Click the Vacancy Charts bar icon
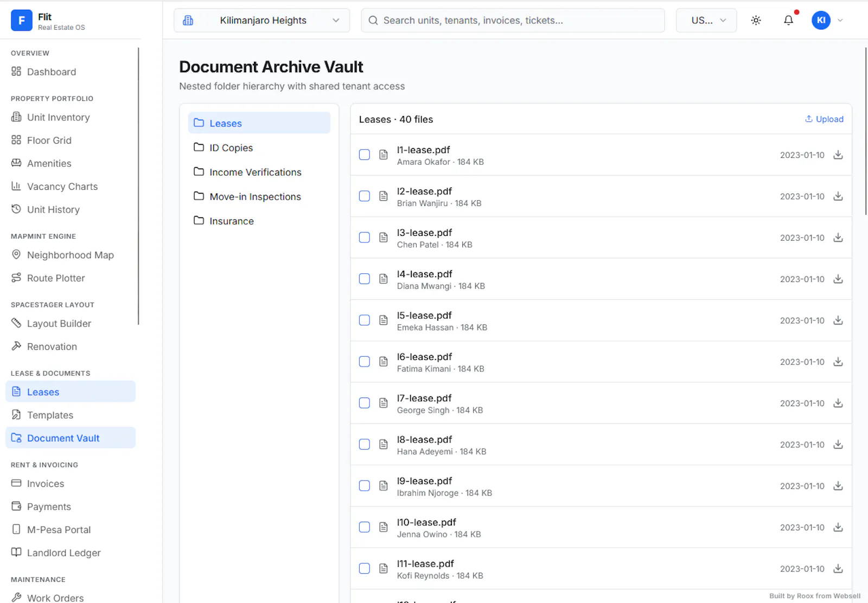 pos(16,186)
